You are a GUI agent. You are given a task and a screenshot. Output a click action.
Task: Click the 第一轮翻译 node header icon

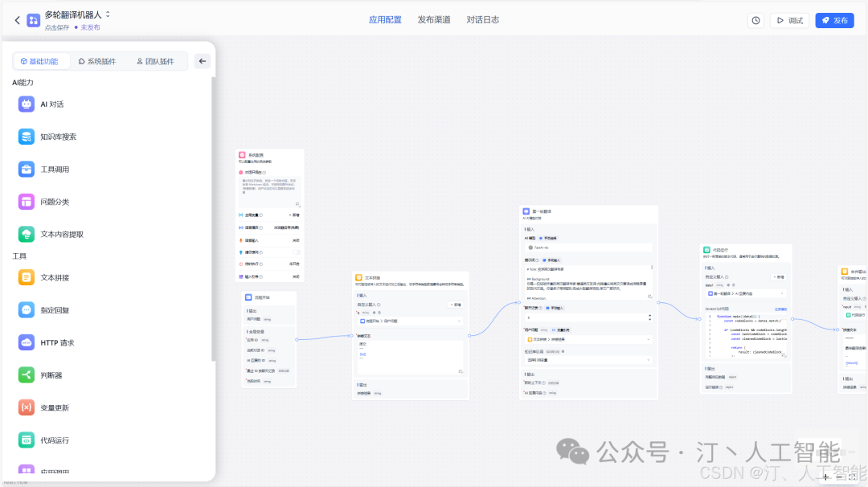[x=526, y=211]
